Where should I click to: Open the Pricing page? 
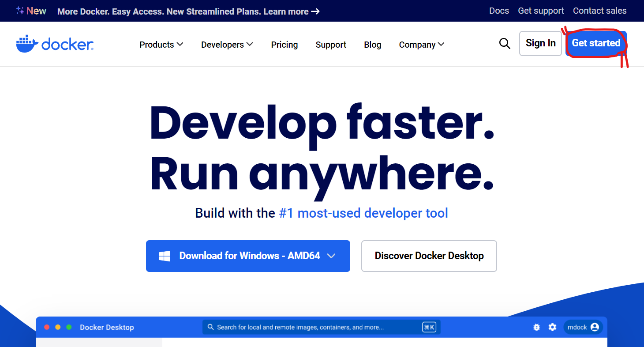click(285, 45)
